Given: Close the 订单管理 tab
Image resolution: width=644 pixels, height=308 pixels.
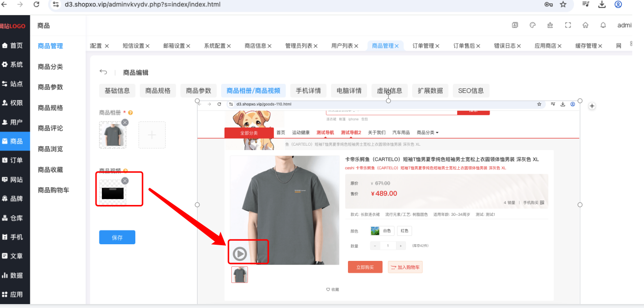Looking at the screenshot, I should (437, 46).
